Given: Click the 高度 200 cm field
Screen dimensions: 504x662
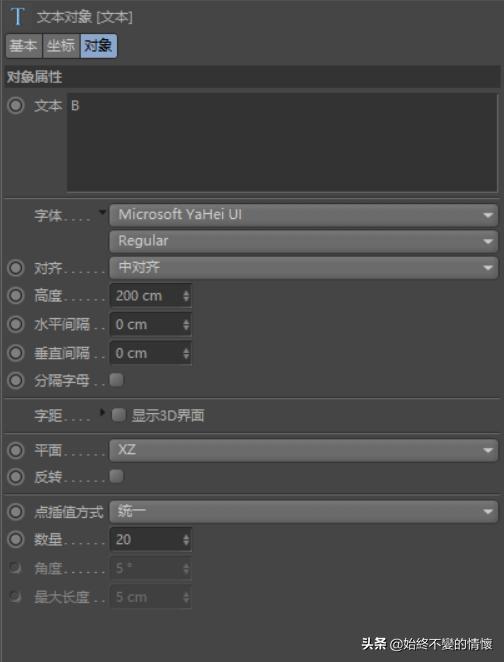Looking at the screenshot, I should (151, 296).
